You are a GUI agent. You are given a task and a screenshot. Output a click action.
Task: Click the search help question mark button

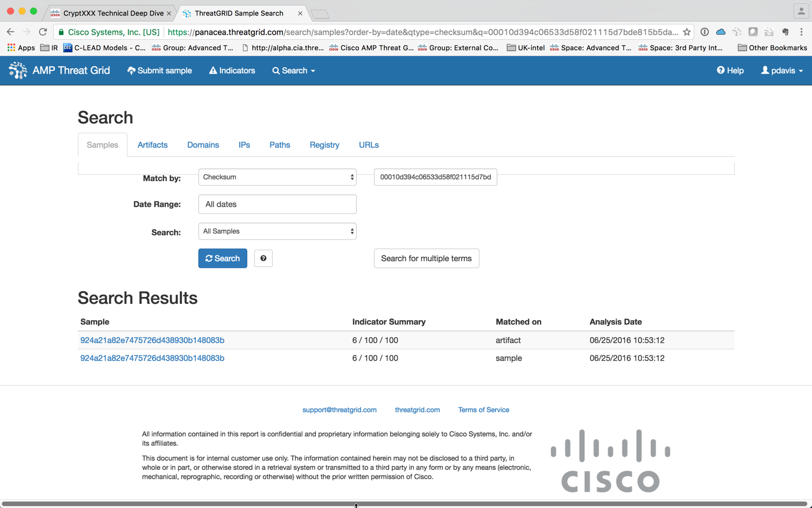(x=263, y=258)
